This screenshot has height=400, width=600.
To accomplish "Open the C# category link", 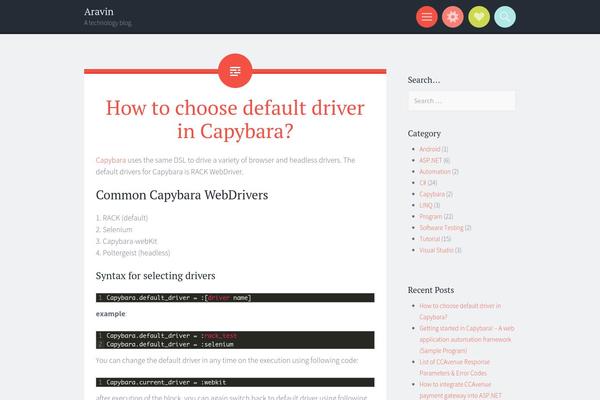I will 423,183.
